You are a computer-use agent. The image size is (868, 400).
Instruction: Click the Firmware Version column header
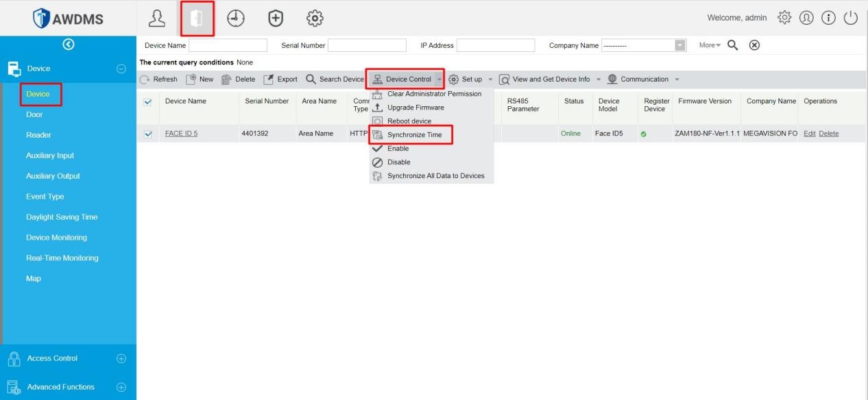click(x=705, y=101)
